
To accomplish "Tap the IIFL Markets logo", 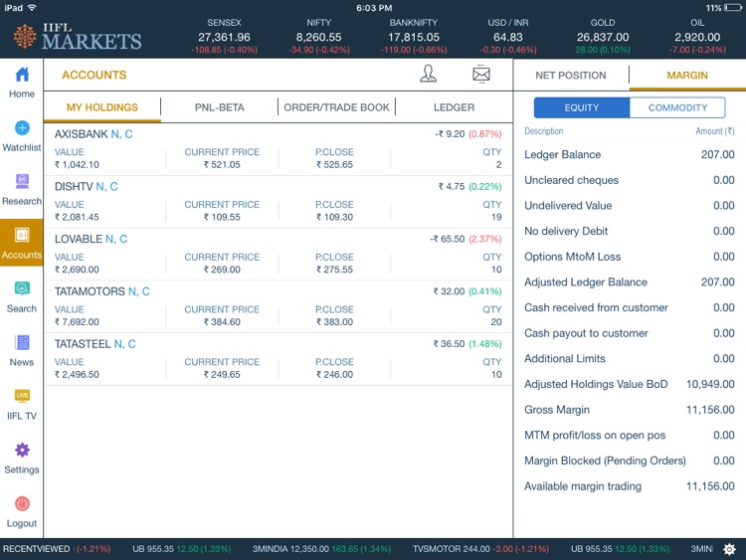I will click(x=78, y=36).
